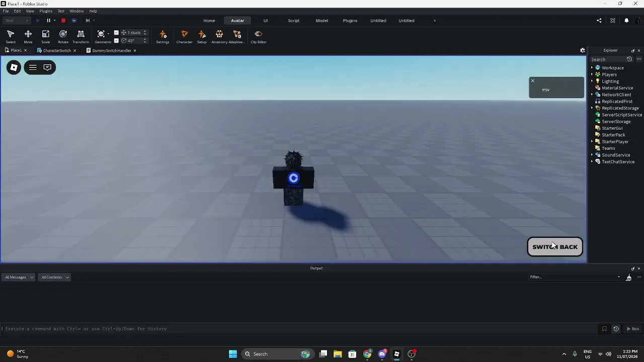Screen dimensions: 644x362
Task: Expand the StarterPlayer node in Explorer
Action: point(592,142)
